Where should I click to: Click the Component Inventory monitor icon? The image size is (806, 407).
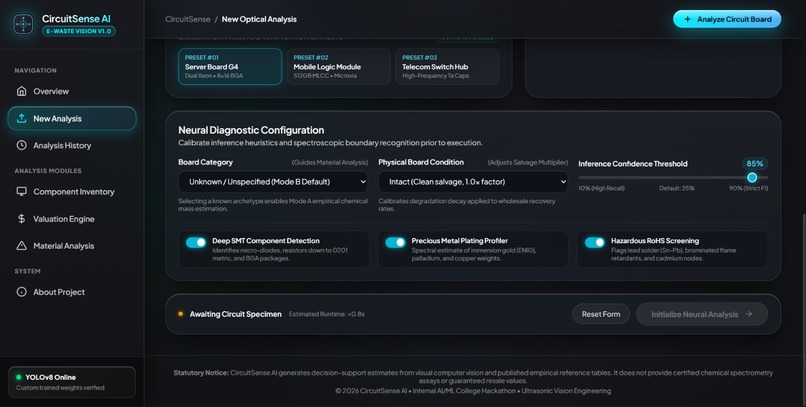point(22,191)
